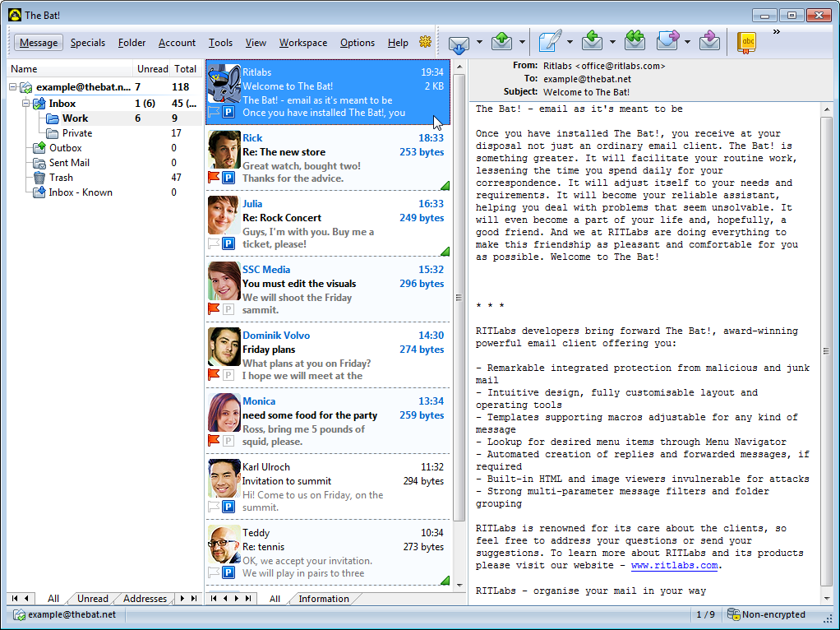
Task: Sort folders by the Unread column header
Action: pyautogui.click(x=152, y=68)
